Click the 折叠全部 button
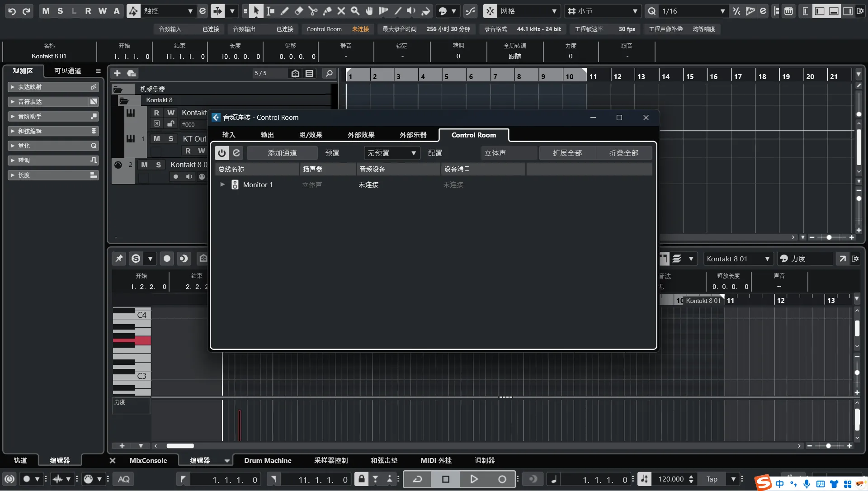The width and height of the screenshot is (868, 491). [x=623, y=153]
